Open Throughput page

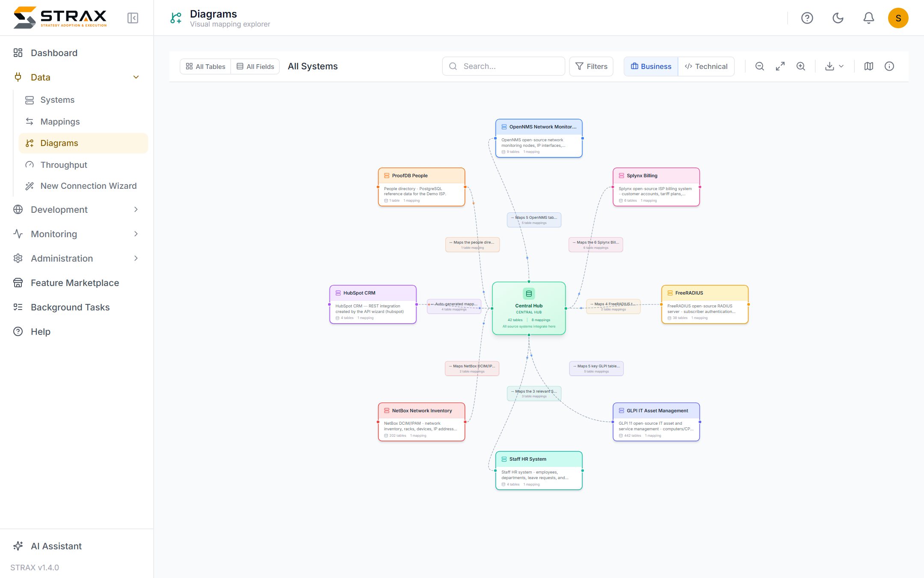pyautogui.click(x=83, y=165)
